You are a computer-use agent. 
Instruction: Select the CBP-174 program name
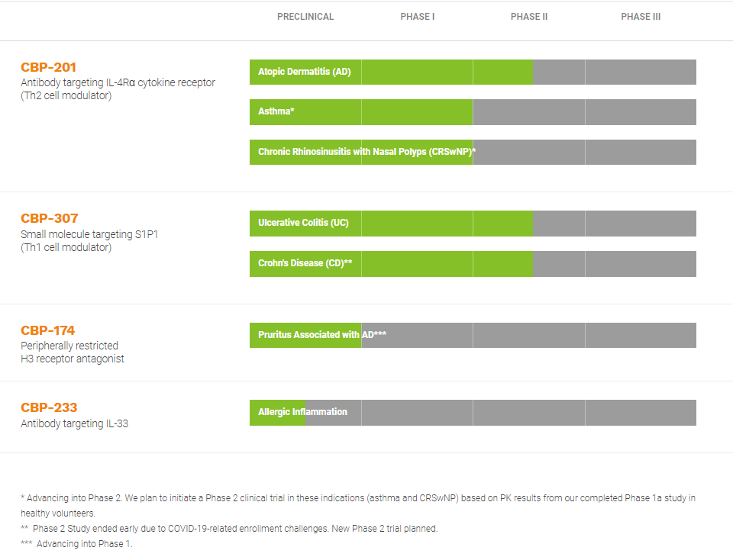[x=48, y=330]
